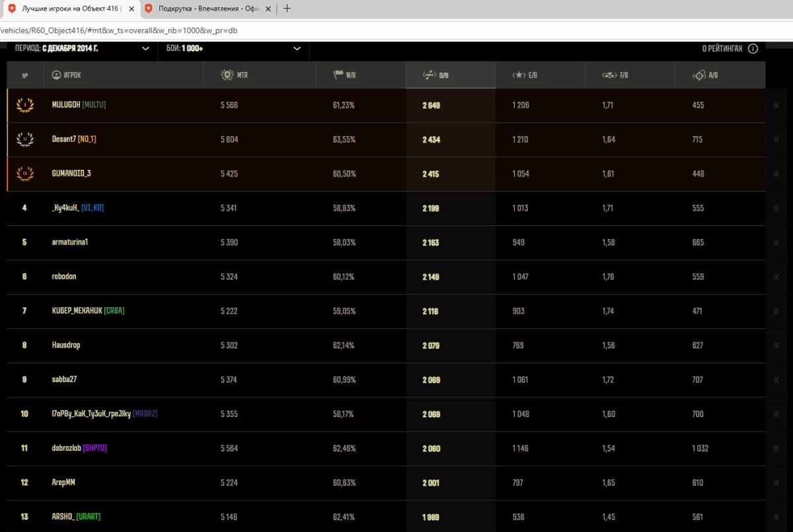Image resolution: width=793 pixels, height=532 pixels.
Task: Open player ArepMM profile
Action: coord(63,483)
